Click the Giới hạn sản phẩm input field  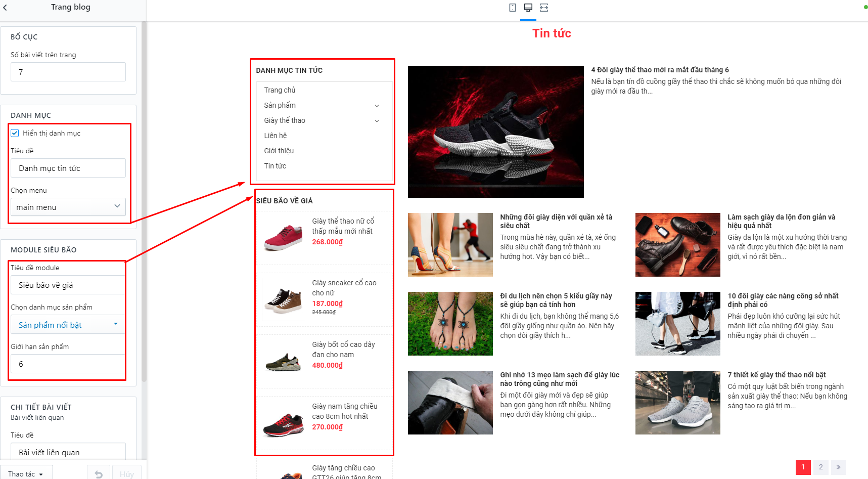(68, 364)
